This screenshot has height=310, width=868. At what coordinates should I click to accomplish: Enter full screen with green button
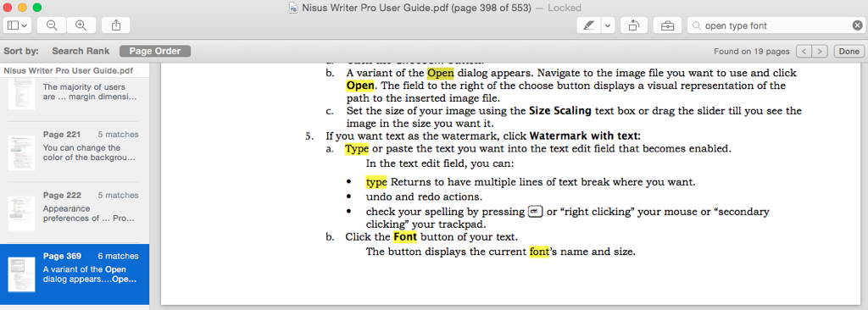pyautogui.click(x=37, y=7)
